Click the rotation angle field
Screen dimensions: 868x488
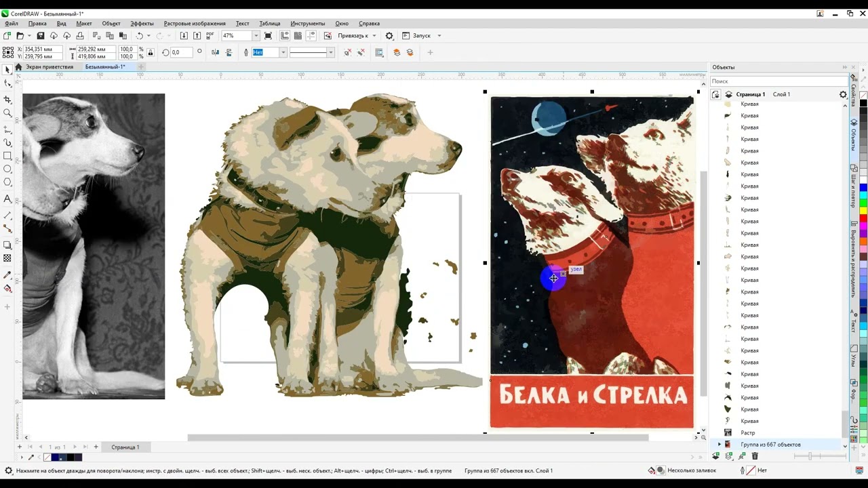(x=182, y=52)
